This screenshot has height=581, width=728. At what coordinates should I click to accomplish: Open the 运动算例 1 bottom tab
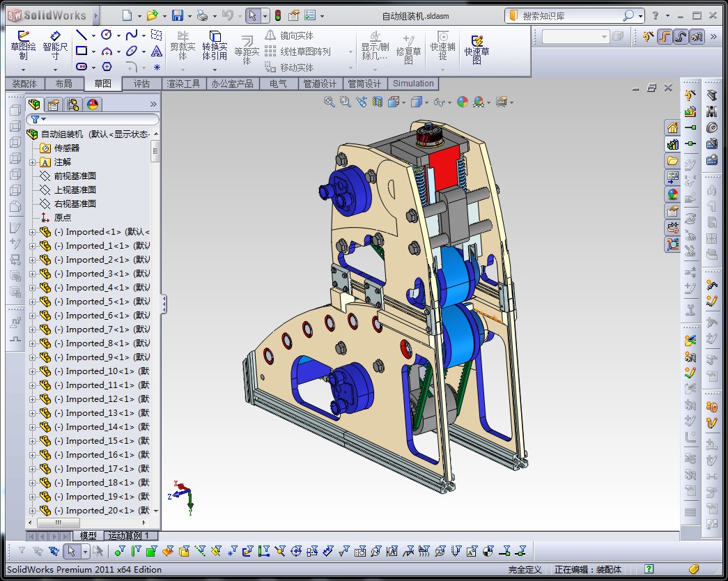click(x=131, y=536)
